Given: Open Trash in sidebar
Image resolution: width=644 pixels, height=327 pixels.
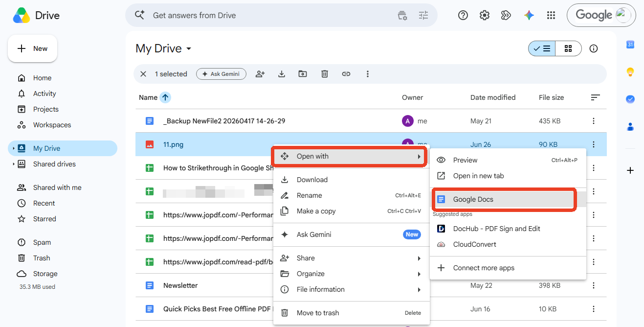Looking at the screenshot, I should point(63,258).
